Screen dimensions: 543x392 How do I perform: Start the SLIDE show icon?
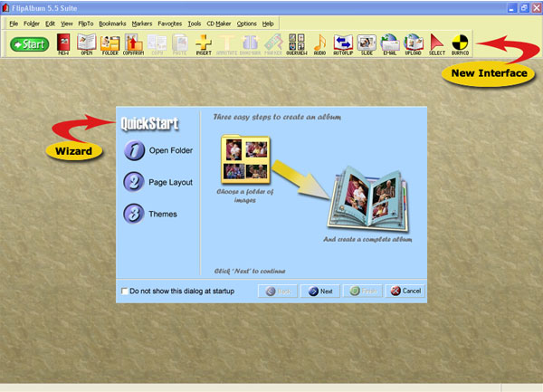click(367, 44)
